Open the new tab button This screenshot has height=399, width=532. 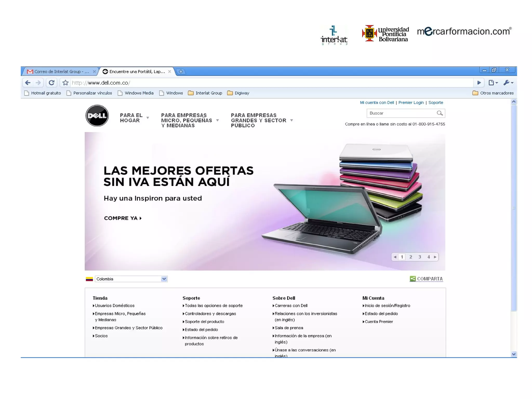[181, 71]
